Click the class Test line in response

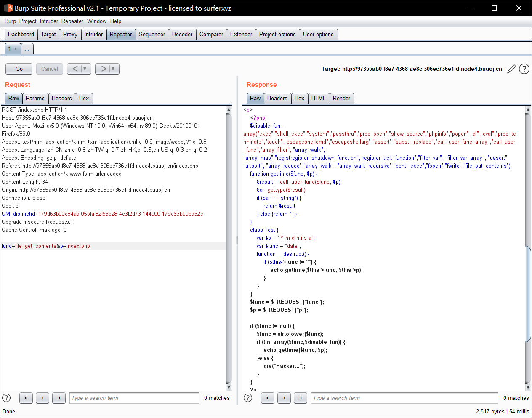[x=264, y=230]
